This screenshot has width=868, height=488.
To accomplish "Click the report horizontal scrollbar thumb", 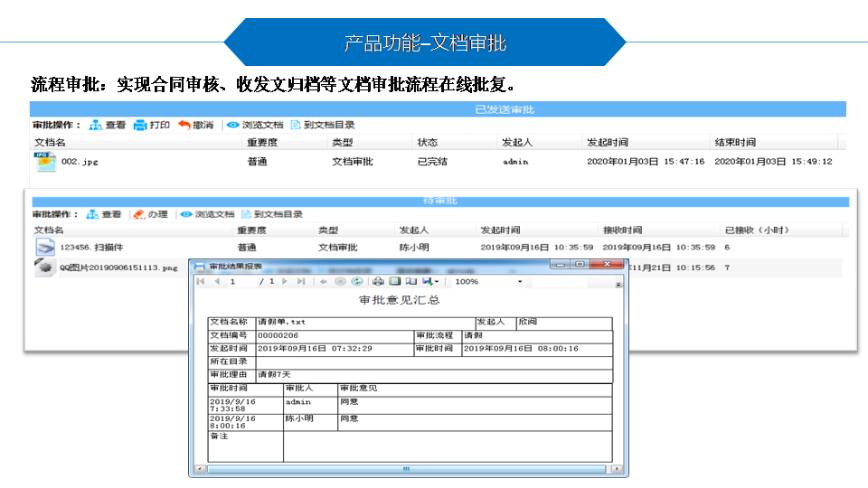I will click(406, 469).
